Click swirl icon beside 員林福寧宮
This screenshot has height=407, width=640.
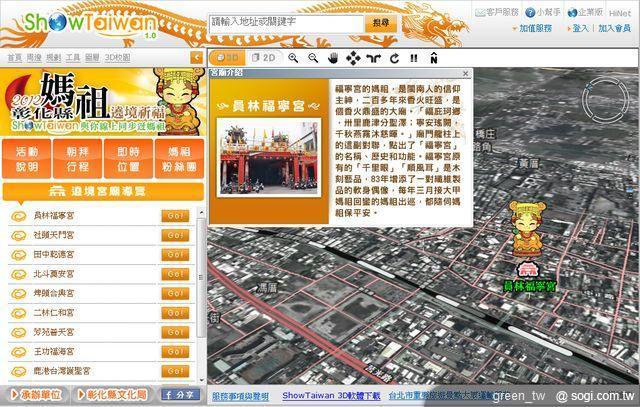point(18,216)
